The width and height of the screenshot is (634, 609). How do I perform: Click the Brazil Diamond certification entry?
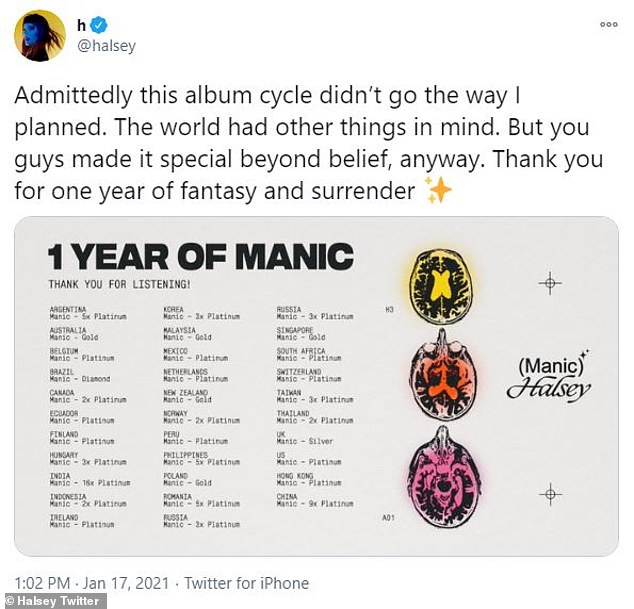pyautogui.click(x=80, y=376)
